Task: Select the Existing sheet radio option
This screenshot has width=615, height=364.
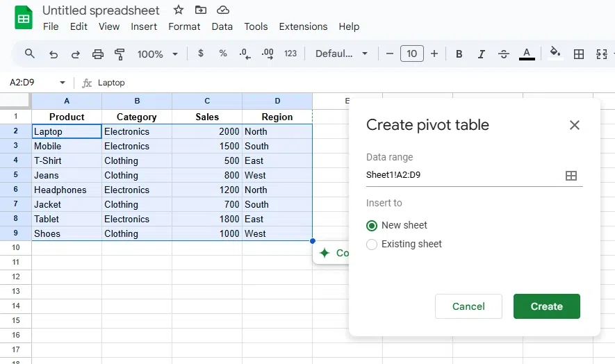Action: pos(372,245)
